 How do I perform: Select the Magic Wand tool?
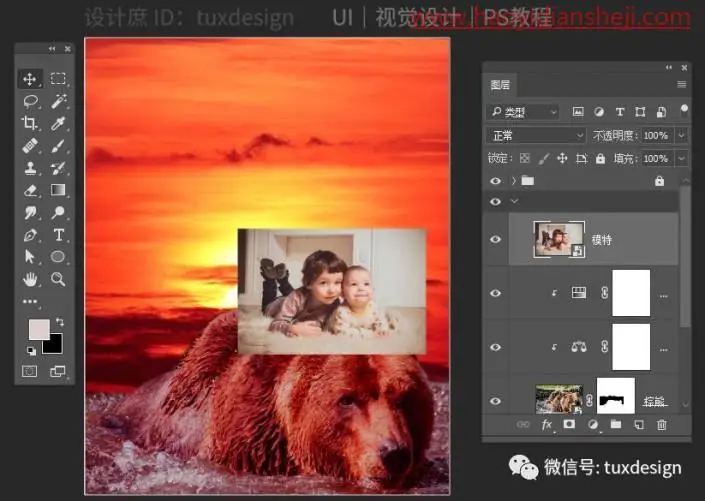pos(58,101)
